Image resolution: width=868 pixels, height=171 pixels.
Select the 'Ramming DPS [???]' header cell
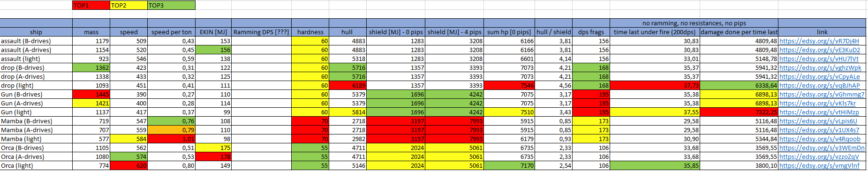261,32
